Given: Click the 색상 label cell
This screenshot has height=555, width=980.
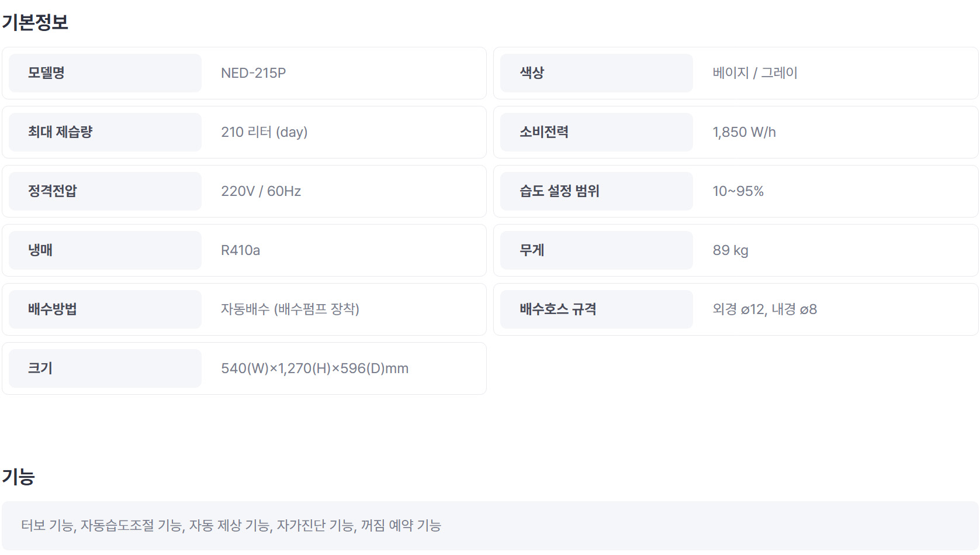Looking at the screenshot, I should point(597,73).
